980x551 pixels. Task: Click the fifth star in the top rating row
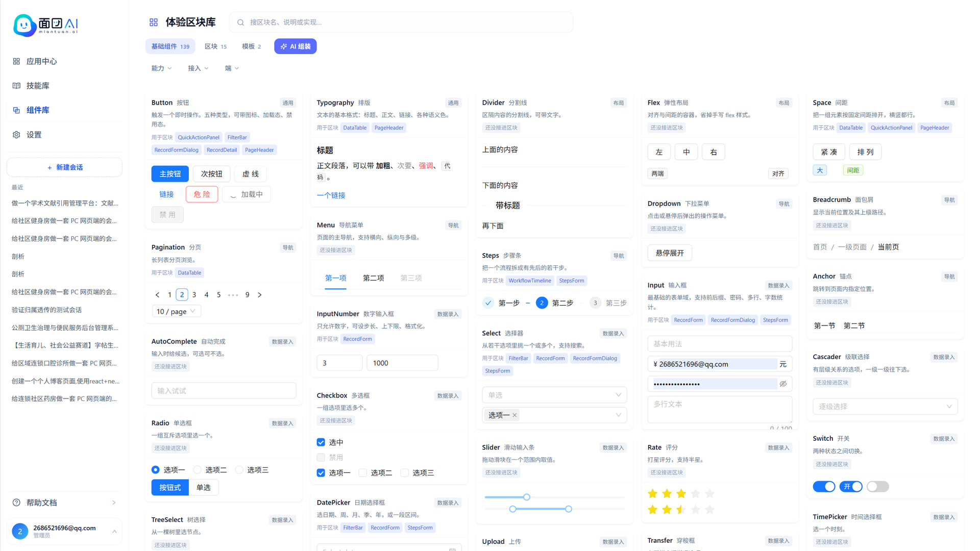click(709, 493)
